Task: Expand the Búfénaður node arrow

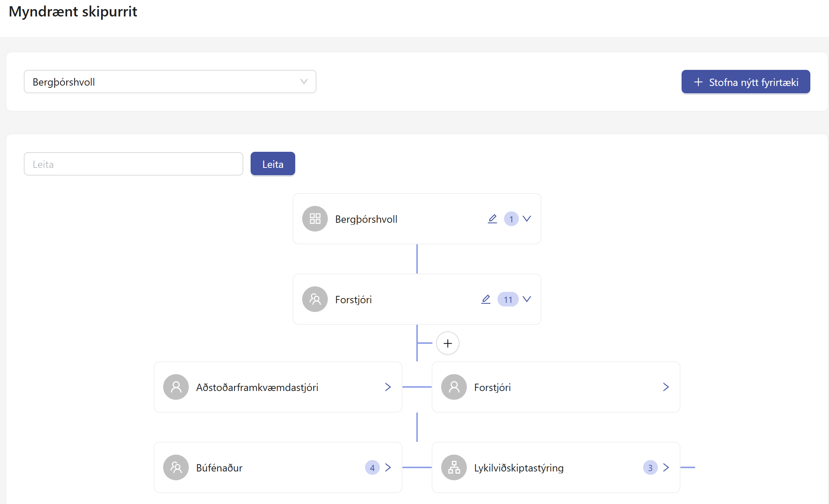Action: click(x=388, y=467)
